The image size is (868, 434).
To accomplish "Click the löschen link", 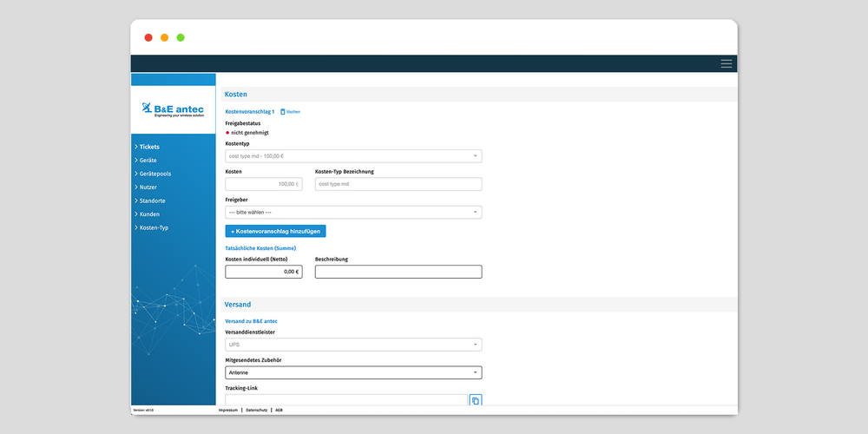I will point(293,112).
